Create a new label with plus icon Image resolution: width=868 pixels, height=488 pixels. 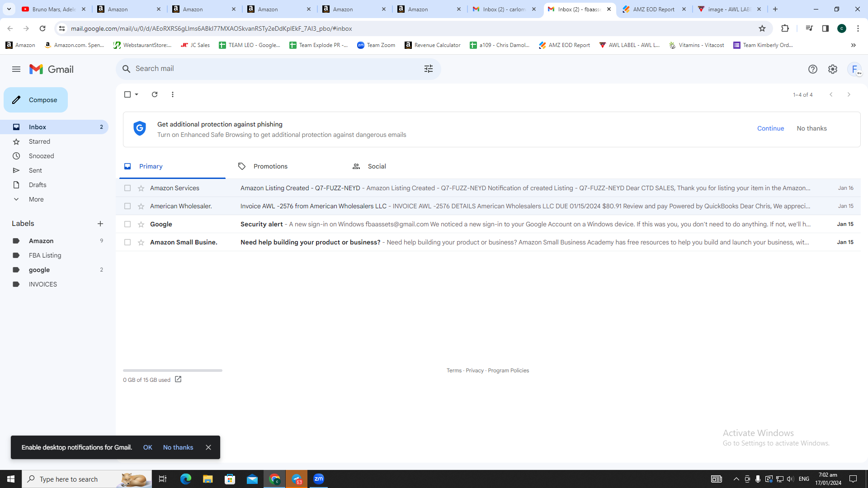[x=100, y=224]
